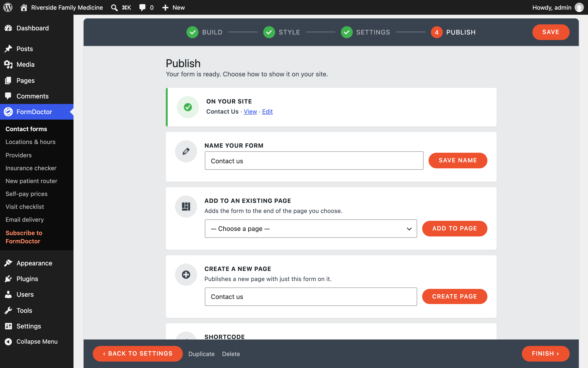
Task: Open the search magnifier in admin bar
Action: [x=114, y=8]
